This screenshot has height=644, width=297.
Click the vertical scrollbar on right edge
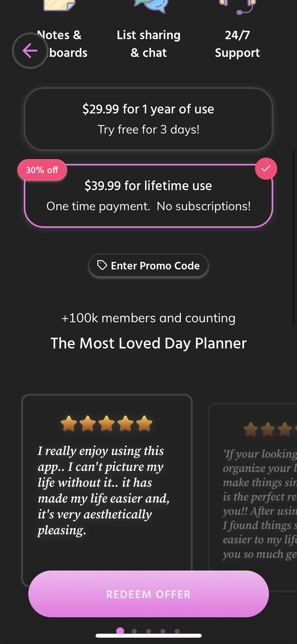pos(293,237)
